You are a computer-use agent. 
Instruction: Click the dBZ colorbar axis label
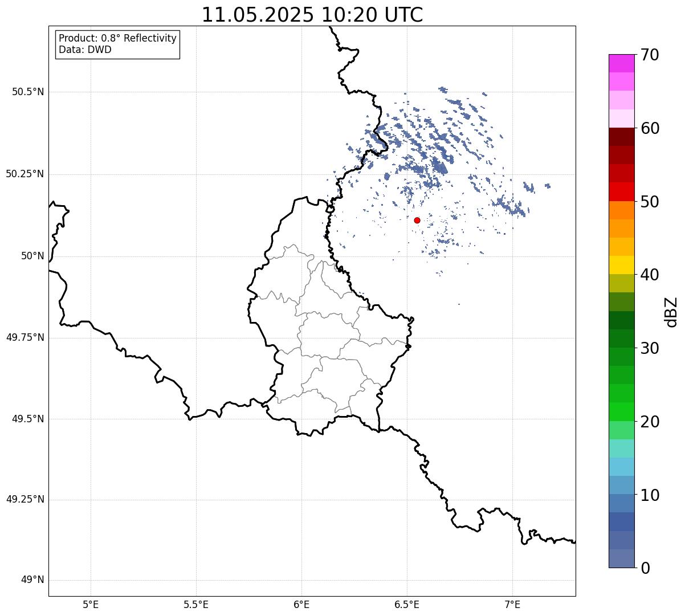(x=672, y=312)
